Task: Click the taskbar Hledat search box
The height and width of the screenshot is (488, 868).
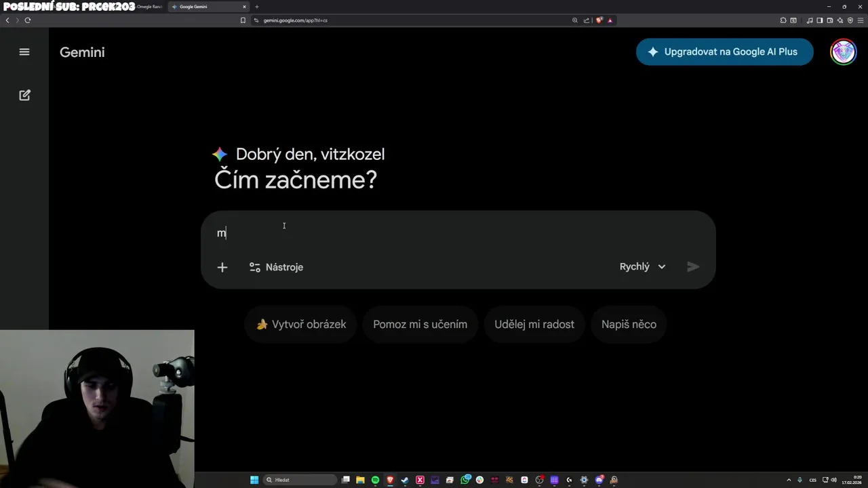Action: coord(300,480)
